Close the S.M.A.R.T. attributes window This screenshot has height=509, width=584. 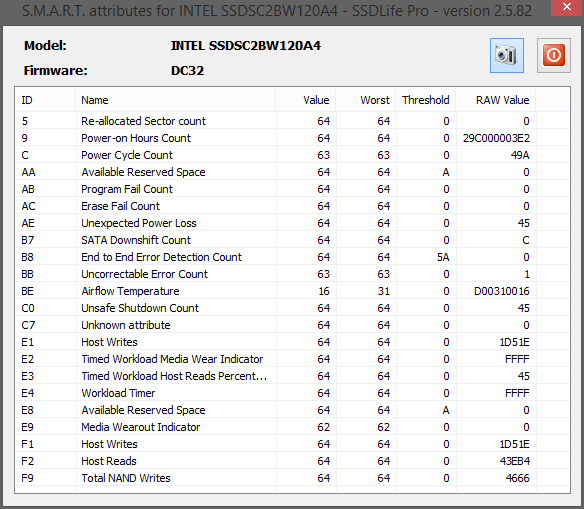[567, 7]
